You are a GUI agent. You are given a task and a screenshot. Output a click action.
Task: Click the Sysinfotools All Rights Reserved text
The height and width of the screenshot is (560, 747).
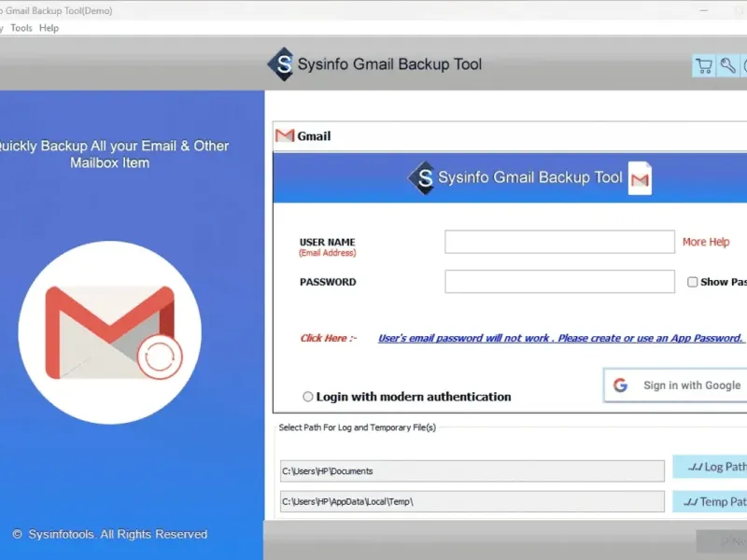coord(110,534)
